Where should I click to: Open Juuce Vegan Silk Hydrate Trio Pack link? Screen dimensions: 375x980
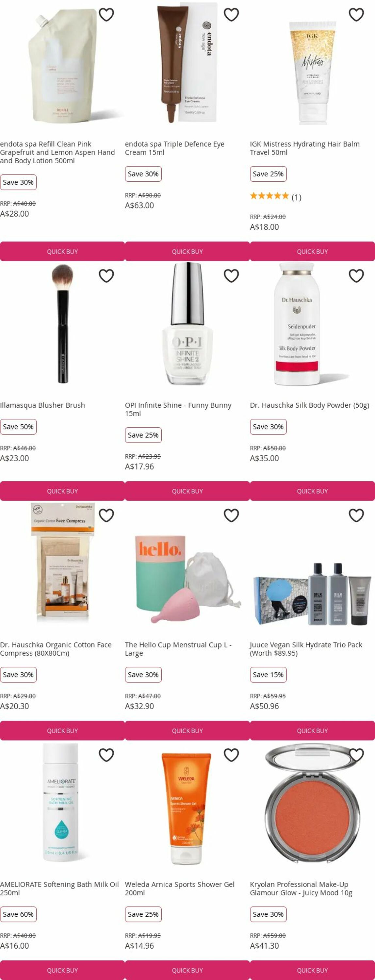click(x=306, y=649)
